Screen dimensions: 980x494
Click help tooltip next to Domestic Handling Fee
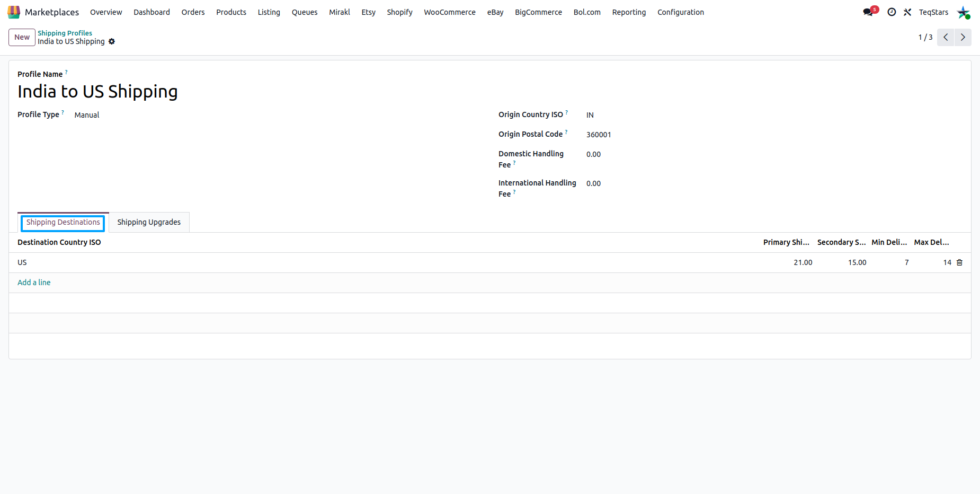514,163
